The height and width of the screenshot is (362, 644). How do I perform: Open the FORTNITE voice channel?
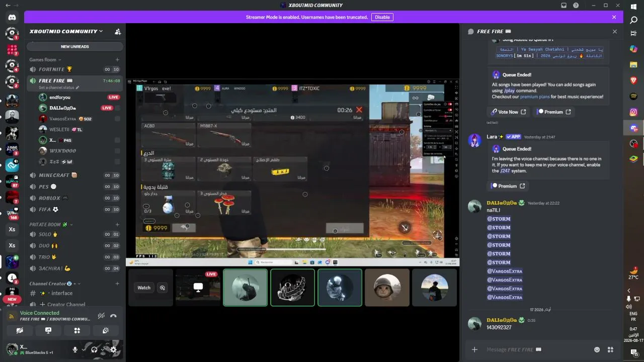[74, 69]
